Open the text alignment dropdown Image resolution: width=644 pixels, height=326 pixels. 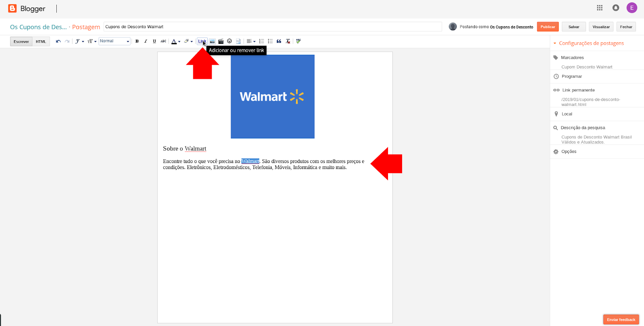(x=251, y=41)
